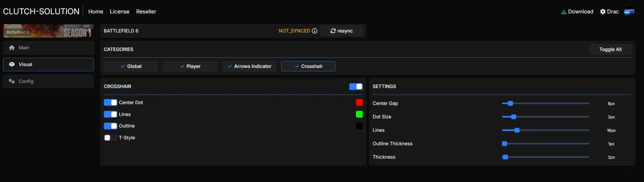Toggle the main Crosshair master switch

[x=355, y=86]
